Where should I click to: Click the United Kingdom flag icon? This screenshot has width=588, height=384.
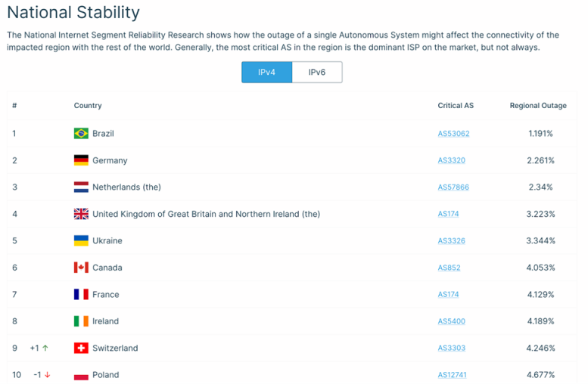[81, 214]
